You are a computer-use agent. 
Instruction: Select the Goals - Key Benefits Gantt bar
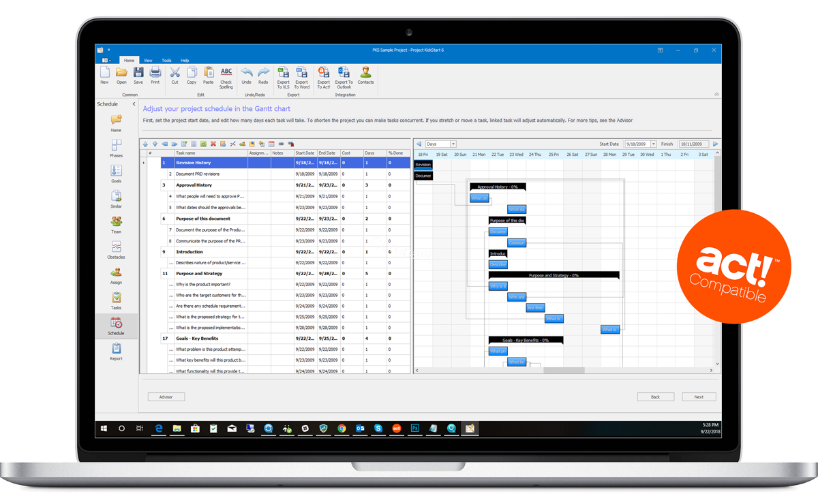tap(526, 340)
